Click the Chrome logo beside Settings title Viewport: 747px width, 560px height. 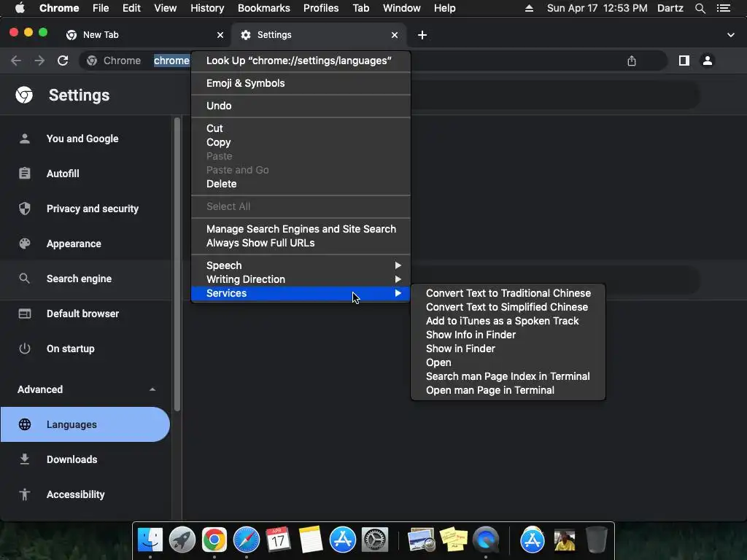[x=24, y=95]
